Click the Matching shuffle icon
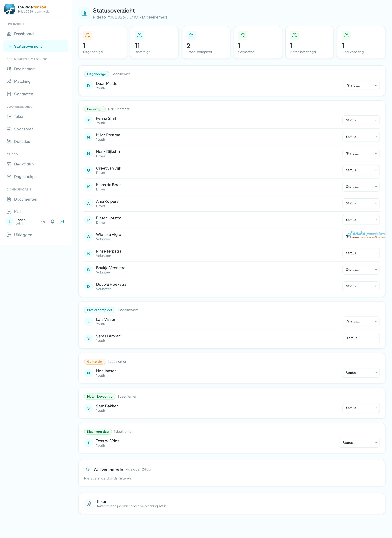Screen dimensions: 392x538 9,81
